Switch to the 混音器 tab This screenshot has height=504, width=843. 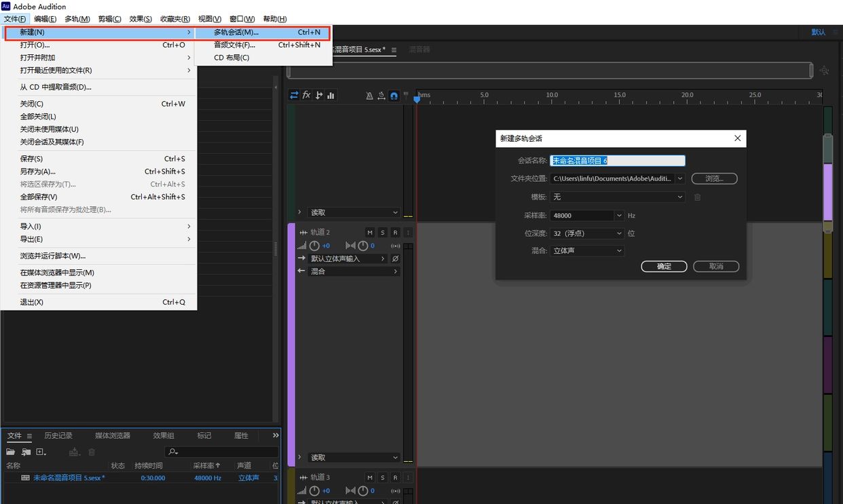pyautogui.click(x=419, y=50)
